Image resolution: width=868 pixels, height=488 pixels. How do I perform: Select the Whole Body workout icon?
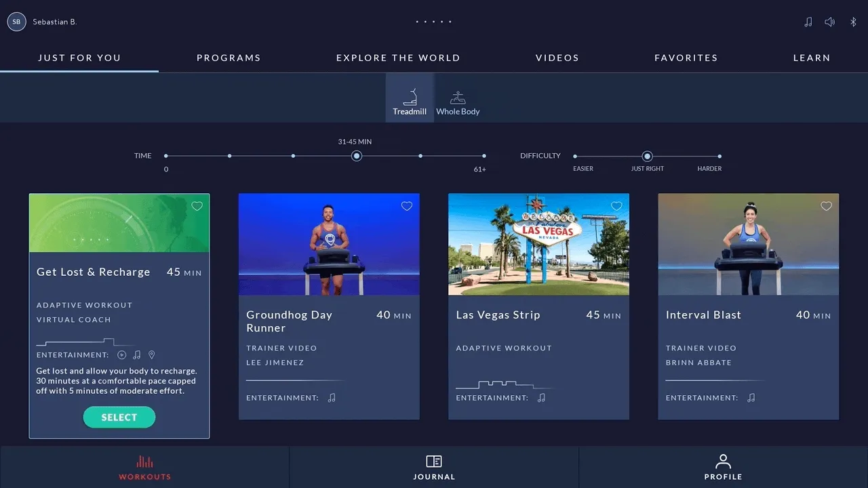point(458,99)
